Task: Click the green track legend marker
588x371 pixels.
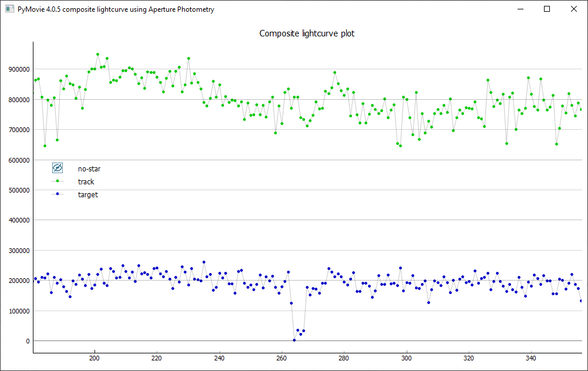Action: point(58,182)
